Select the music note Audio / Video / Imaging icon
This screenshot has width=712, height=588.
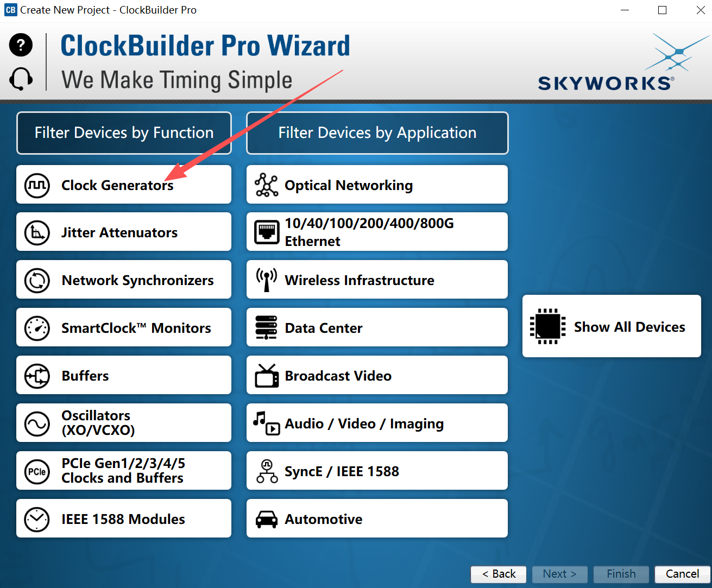267,423
